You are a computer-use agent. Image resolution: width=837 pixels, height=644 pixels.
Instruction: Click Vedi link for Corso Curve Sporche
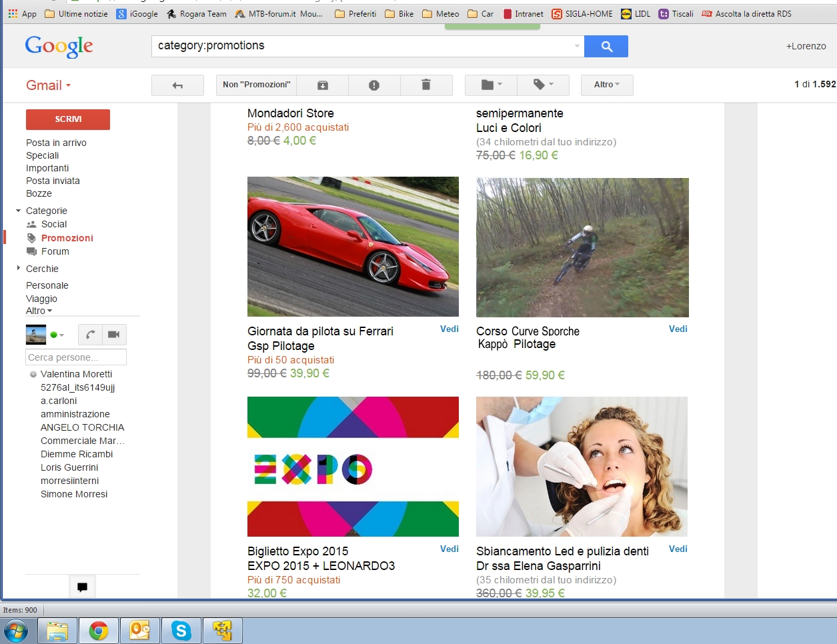point(678,329)
